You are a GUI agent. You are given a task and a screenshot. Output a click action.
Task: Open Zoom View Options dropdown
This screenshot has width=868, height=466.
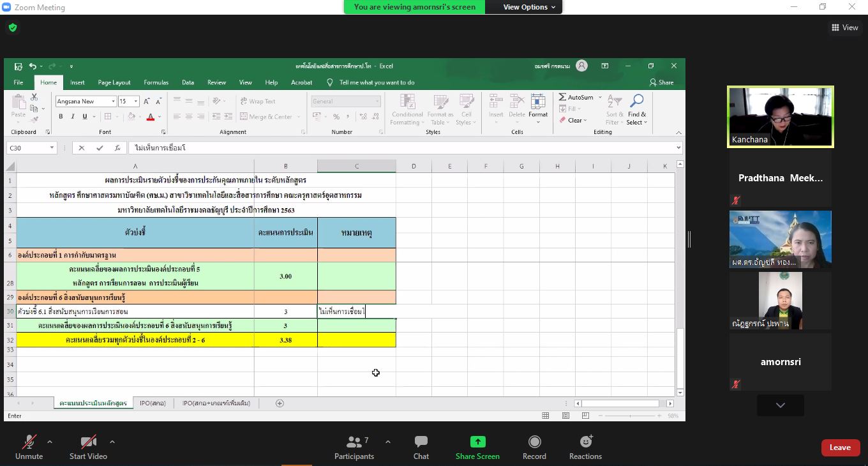pyautogui.click(x=529, y=7)
